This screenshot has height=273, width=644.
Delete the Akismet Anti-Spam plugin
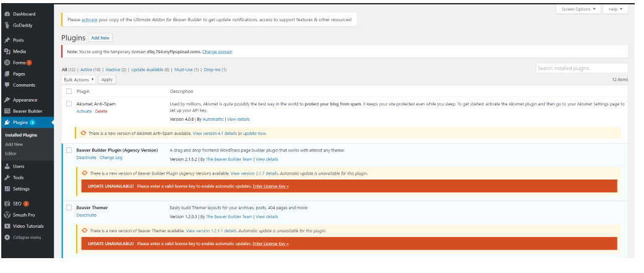pyautogui.click(x=101, y=111)
